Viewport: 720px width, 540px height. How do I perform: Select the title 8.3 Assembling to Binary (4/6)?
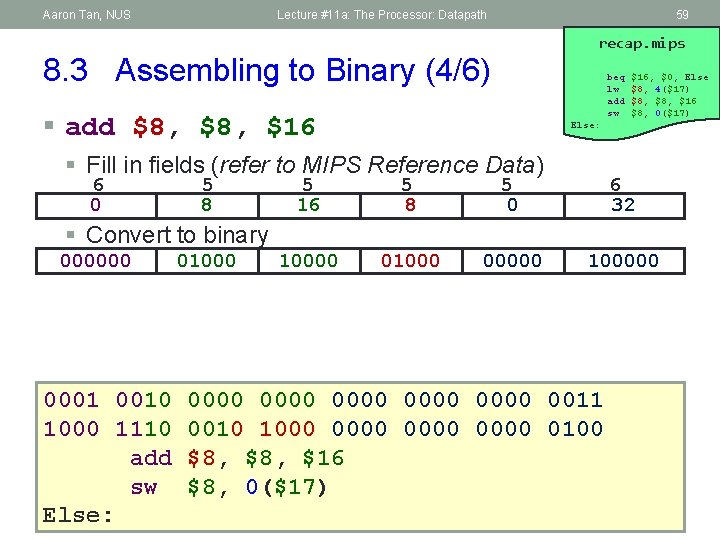pyautogui.click(x=266, y=70)
